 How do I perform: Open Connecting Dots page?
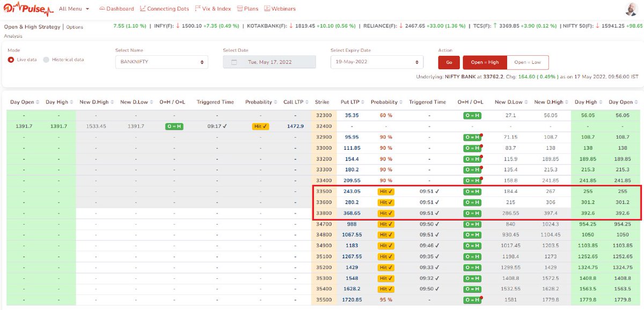click(165, 9)
